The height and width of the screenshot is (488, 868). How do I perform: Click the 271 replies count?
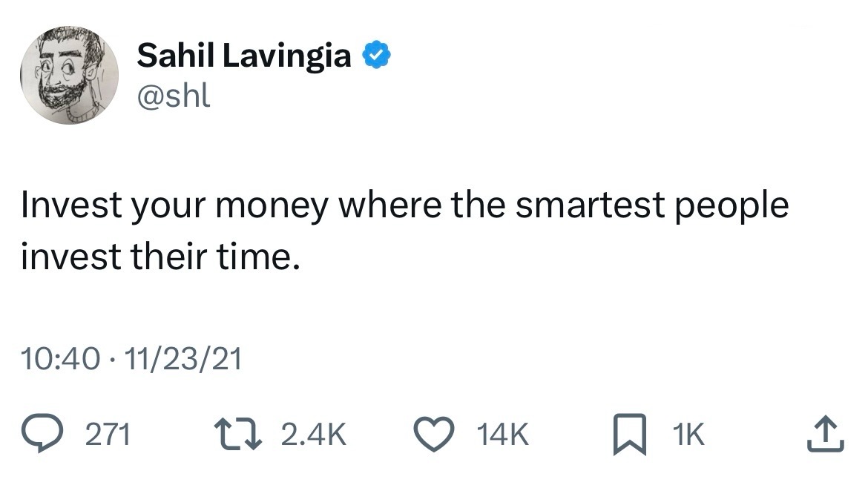point(108,435)
